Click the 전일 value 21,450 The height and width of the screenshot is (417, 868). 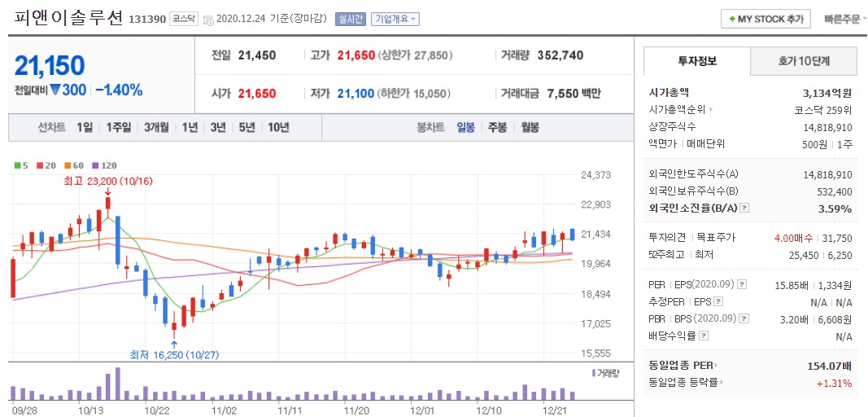(x=257, y=55)
